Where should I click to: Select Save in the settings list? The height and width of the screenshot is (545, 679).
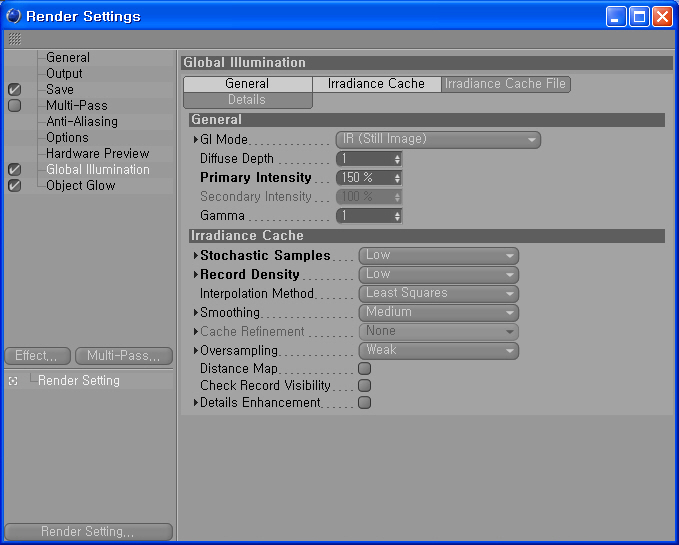coord(60,90)
